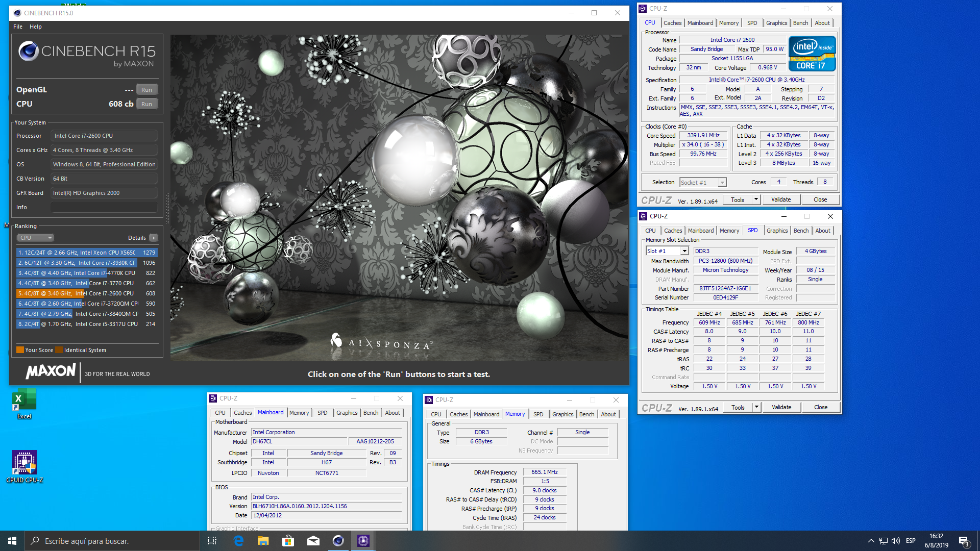The height and width of the screenshot is (551, 980).
Task: Click the 16:32 clock in taskbar
Action: [x=936, y=536]
